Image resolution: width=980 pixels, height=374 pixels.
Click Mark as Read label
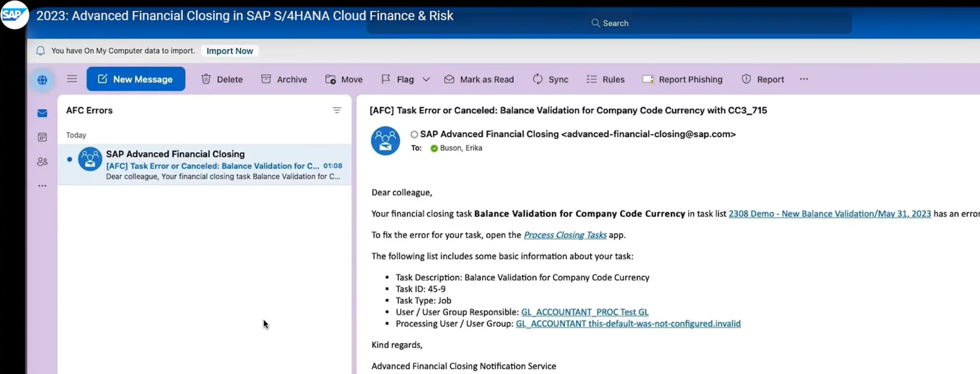[487, 79]
